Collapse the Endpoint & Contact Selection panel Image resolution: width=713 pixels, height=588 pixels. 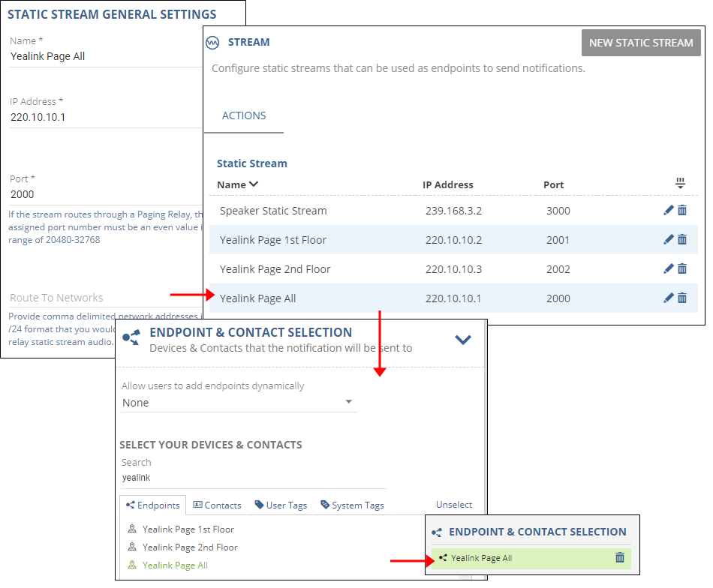point(463,340)
